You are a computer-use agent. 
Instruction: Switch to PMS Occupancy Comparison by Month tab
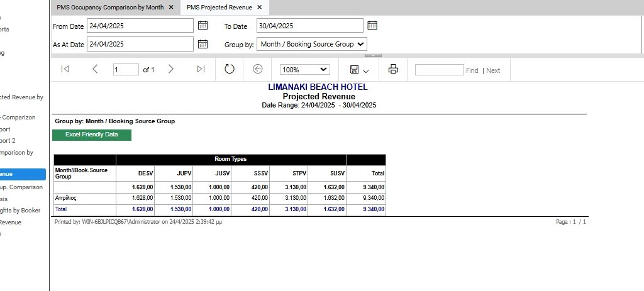[110, 8]
